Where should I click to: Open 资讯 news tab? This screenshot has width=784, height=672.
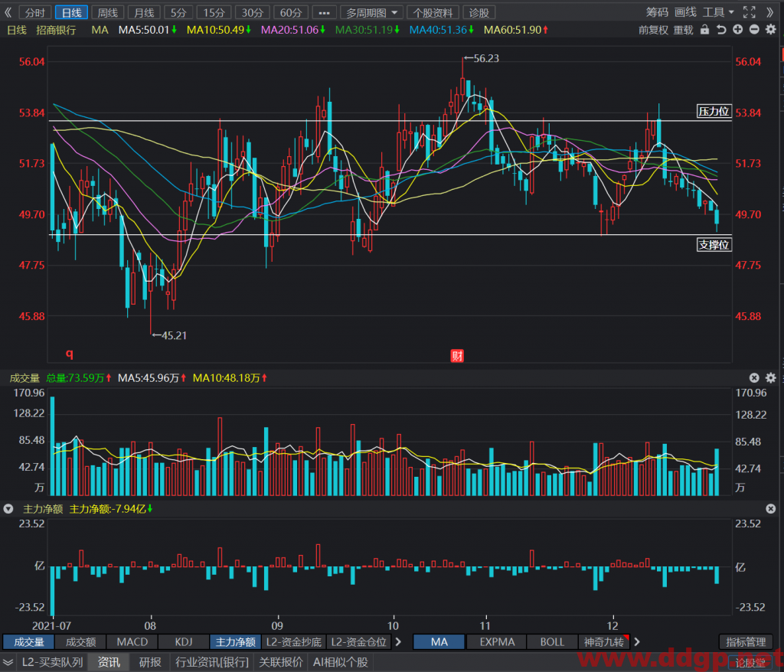click(x=109, y=662)
